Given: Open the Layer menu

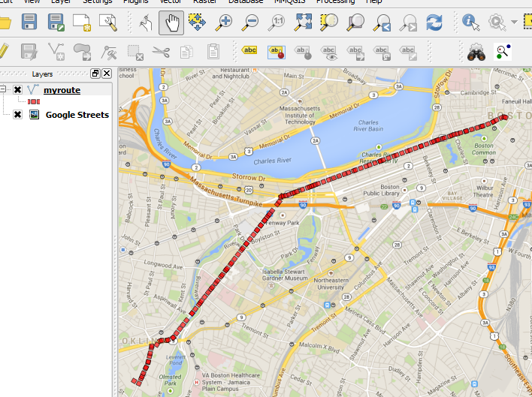Looking at the screenshot, I should [61, 2].
